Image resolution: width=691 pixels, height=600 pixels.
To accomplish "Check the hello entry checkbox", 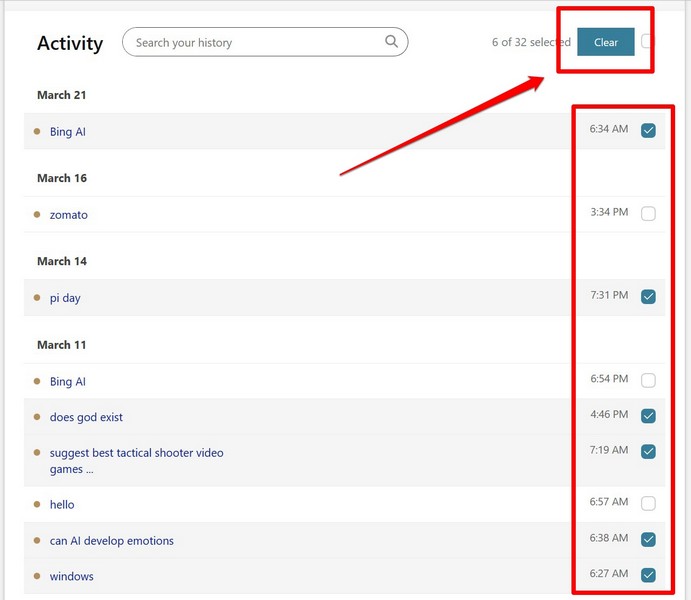I will tap(648, 504).
